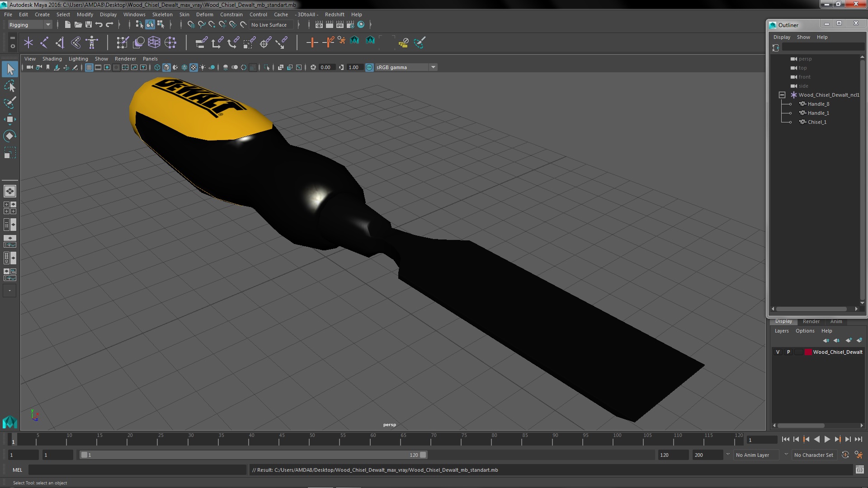Click the Wood_Chisel_Dewalt layer color swatch
This screenshot has width=868, height=488.
(x=808, y=352)
